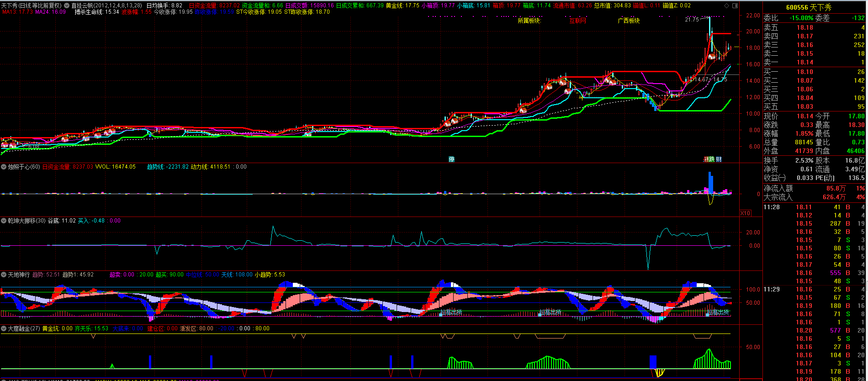868x381 pixels.
Task: Click the 搏杀生命线: 15.34 readout
Action: (97, 12)
